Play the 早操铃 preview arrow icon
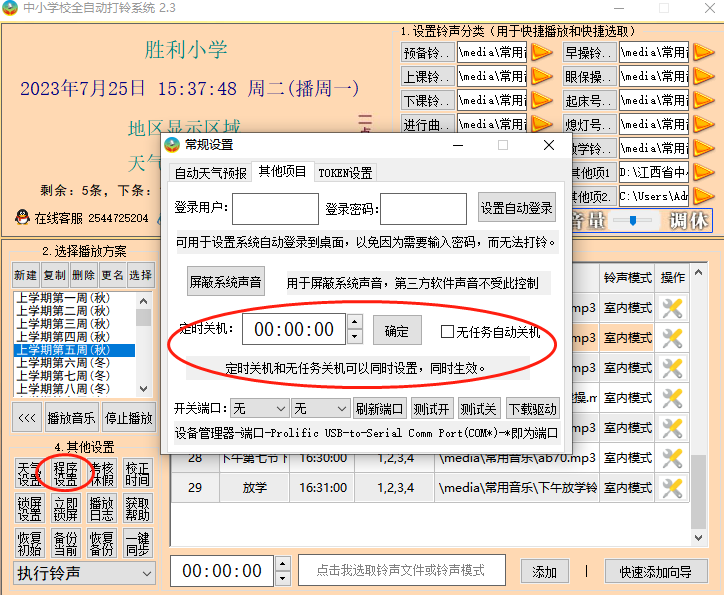This screenshot has height=595, width=724. (x=703, y=52)
